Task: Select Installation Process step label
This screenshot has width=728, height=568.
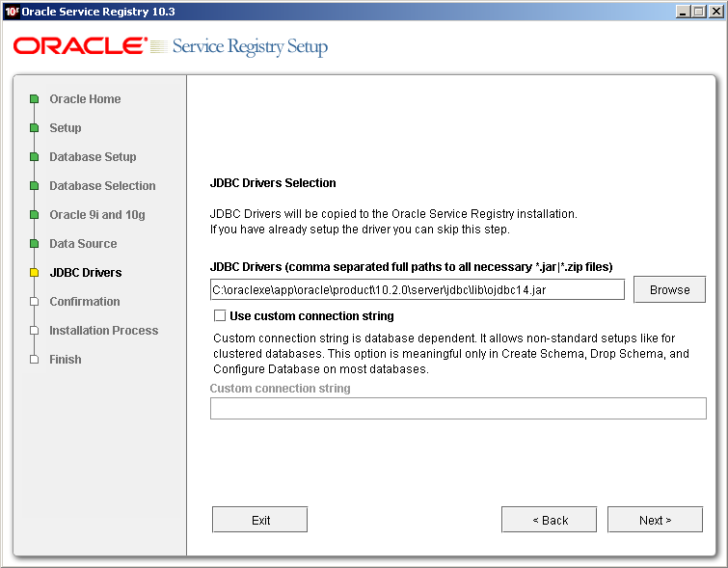Action: click(x=103, y=330)
